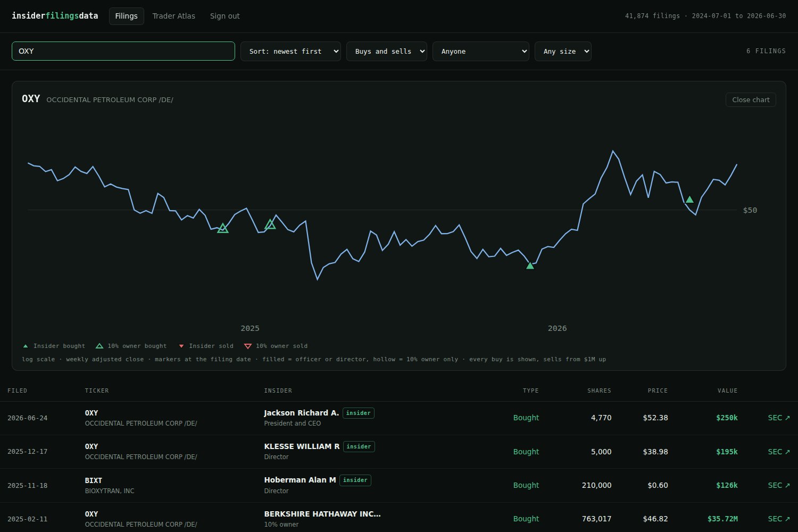Click the Insider sold legend triangle

(181, 346)
